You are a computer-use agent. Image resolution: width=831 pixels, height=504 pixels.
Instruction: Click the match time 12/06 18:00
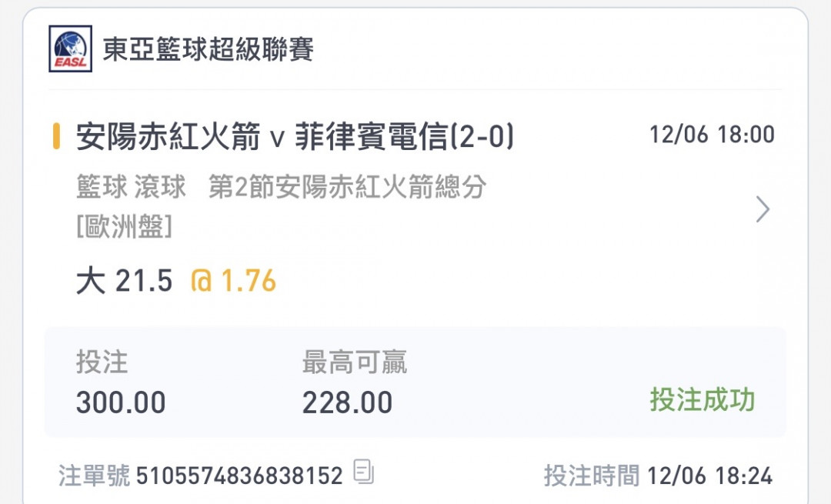[713, 135]
